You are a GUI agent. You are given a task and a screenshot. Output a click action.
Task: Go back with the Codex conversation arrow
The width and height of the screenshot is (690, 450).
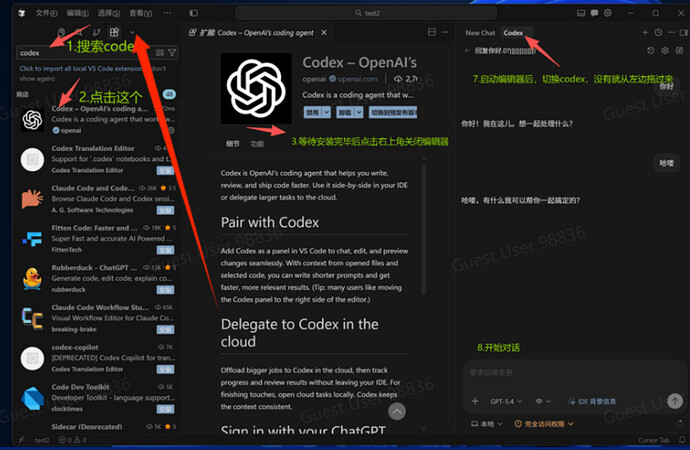467,51
